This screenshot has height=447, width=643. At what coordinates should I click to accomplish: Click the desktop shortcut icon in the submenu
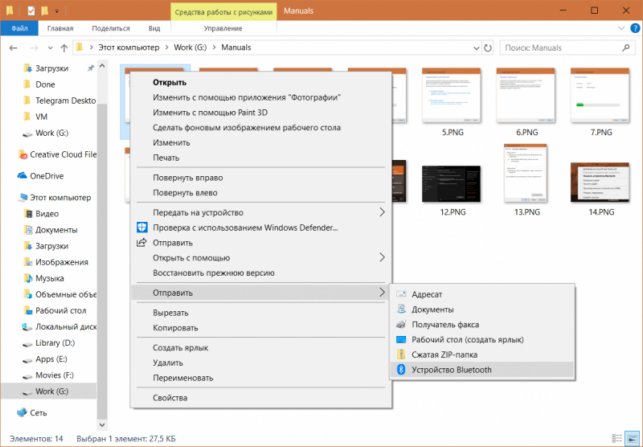pyautogui.click(x=401, y=340)
